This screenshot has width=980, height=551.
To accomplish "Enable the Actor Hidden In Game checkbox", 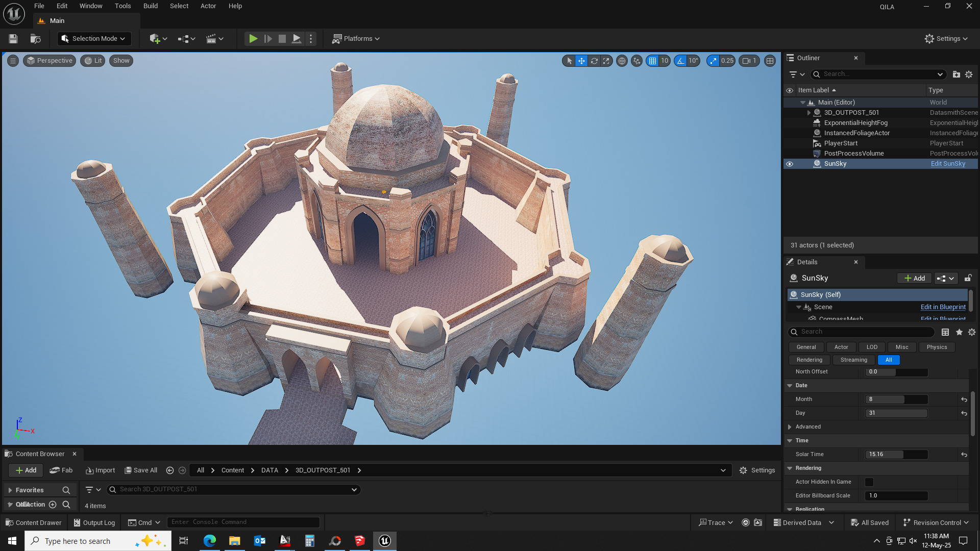I will (869, 482).
